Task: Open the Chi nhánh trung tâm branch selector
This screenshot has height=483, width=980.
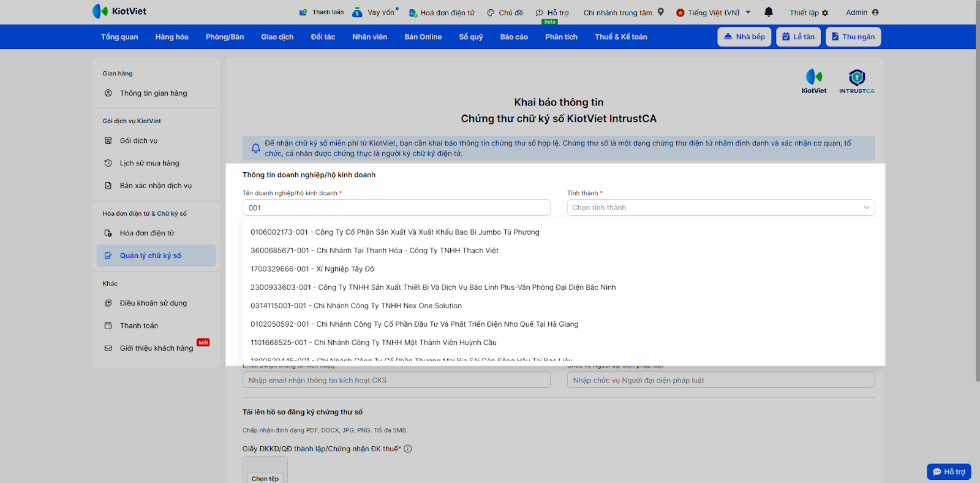Action: (x=624, y=12)
